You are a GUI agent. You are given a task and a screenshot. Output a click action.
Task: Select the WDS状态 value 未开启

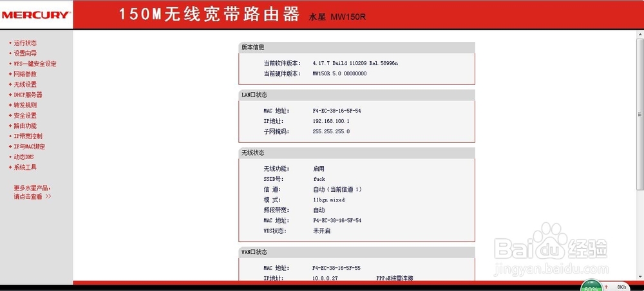(x=321, y=231)
